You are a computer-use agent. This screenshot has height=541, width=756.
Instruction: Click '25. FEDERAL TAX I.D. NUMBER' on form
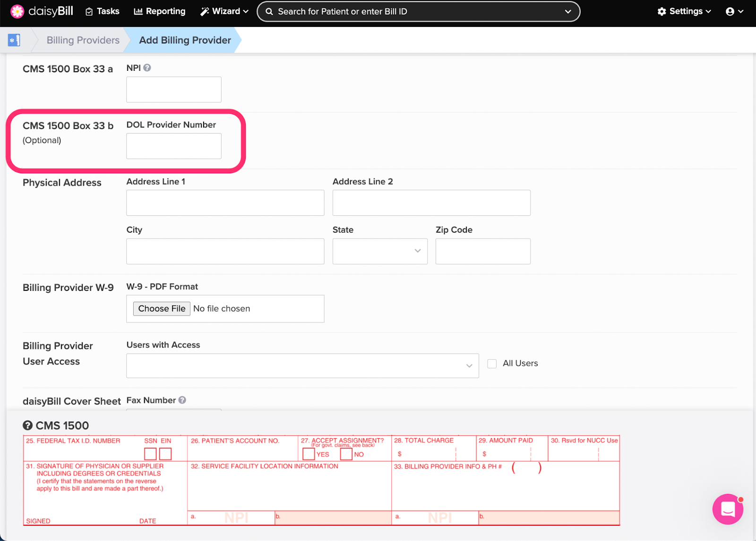73,440
